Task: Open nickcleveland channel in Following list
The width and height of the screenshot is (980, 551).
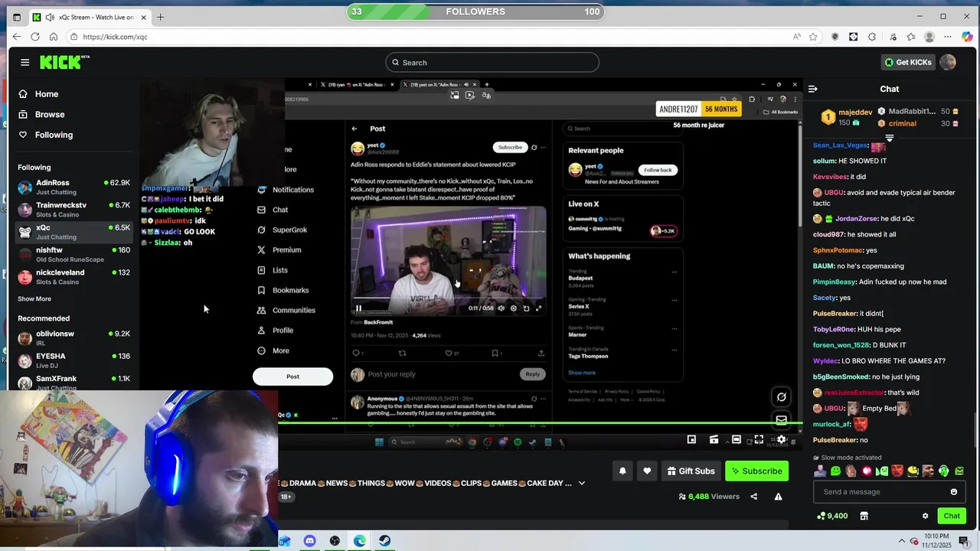Action: pyautogui.click(x=73, y=276)
